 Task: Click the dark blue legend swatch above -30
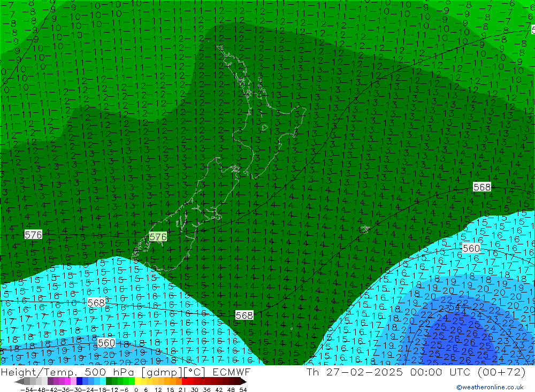tap(80, 382)
